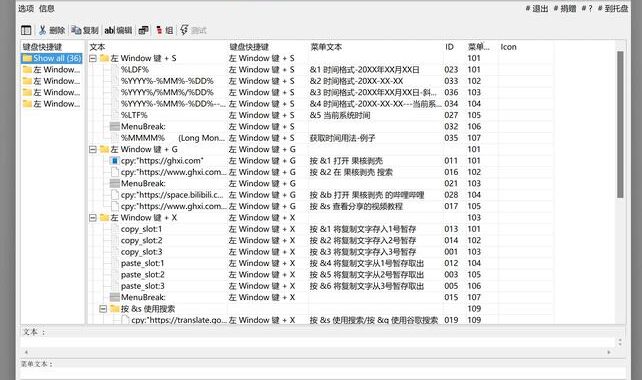
Task: Click the lightning 测试 (test) toolbar button
Action: (193, 30)
